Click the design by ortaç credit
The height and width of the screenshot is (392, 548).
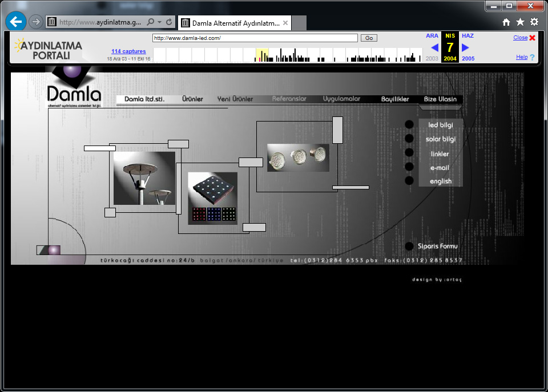pyautogui.click(x=437, y=280)
